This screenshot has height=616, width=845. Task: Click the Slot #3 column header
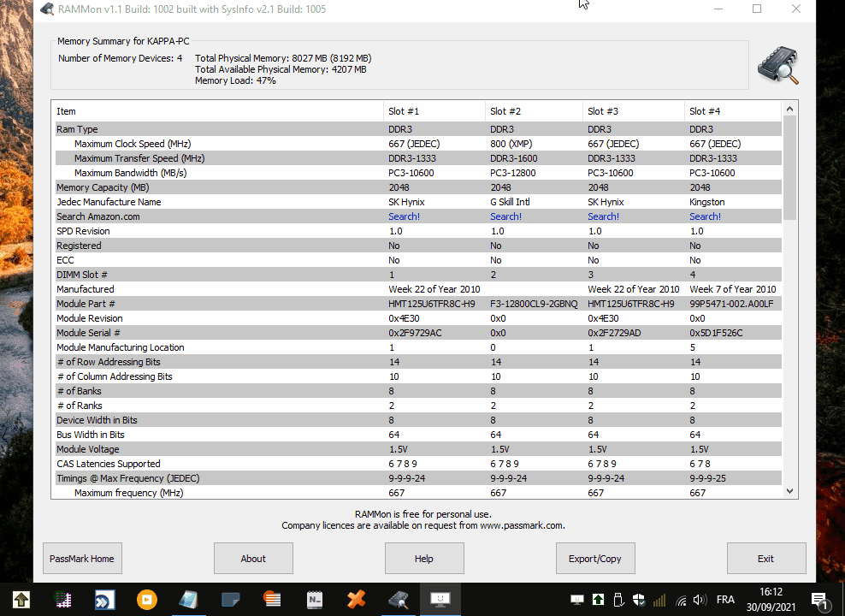click(x=633, y=111)
